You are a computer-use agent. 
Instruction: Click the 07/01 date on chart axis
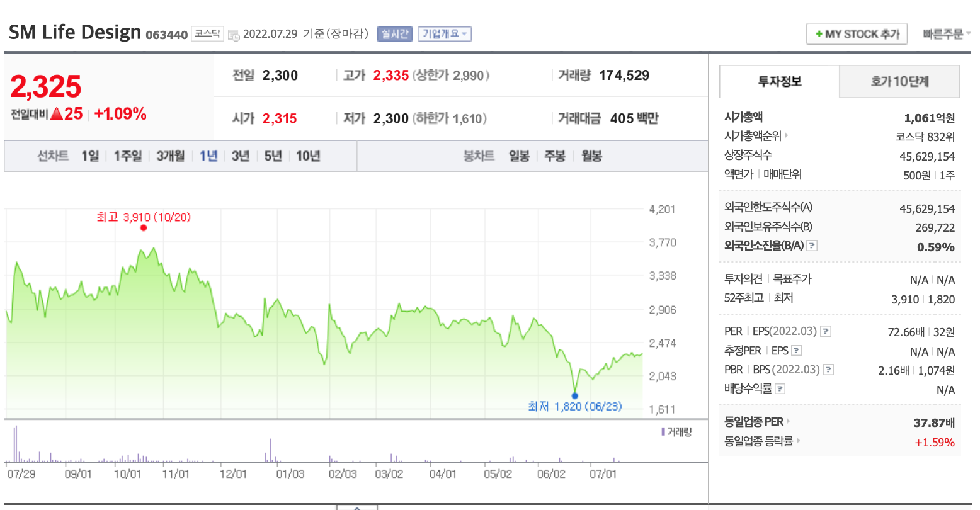pyautogui.click(x=603, y=474)
